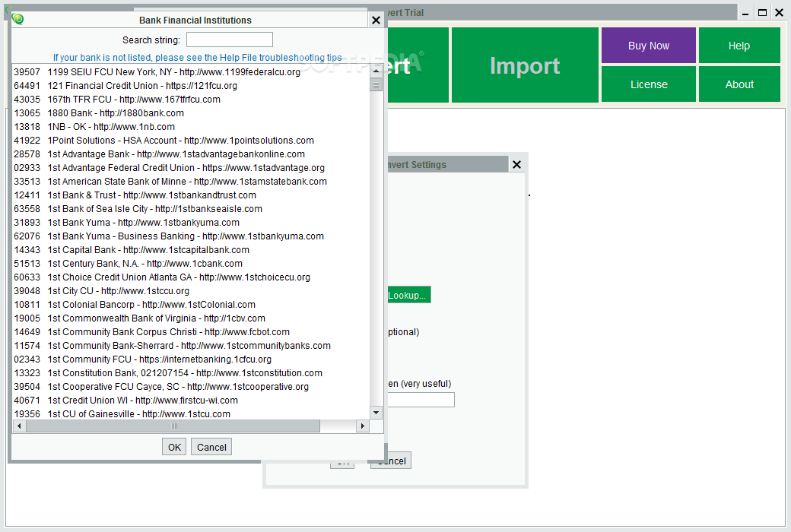The width and height of the screenshot is (791, 532).
Task: Select 1st Advantage Bank row
Action: pos(191,154)
